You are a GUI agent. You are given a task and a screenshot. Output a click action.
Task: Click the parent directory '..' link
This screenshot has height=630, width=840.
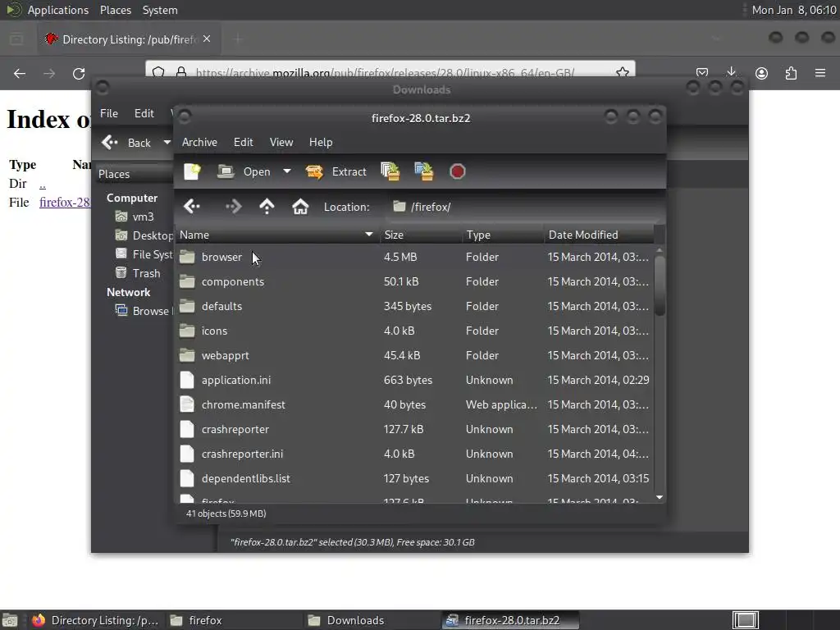[43, 184]
